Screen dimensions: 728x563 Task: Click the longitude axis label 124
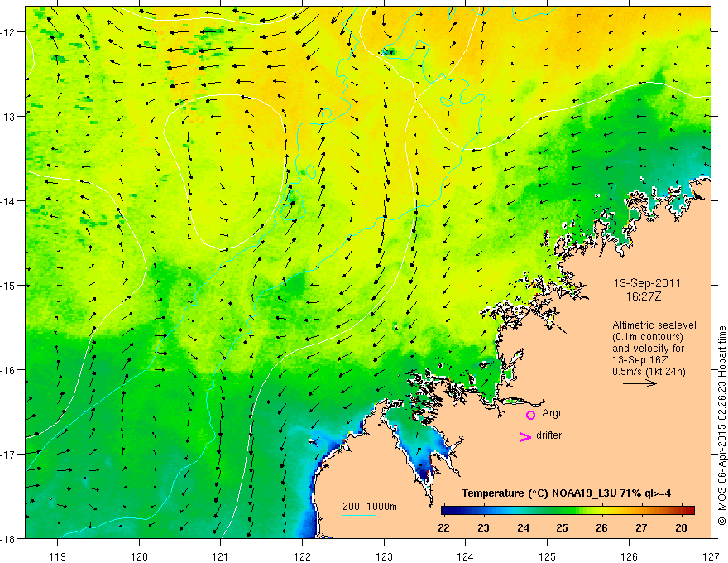tap(466, 556)
